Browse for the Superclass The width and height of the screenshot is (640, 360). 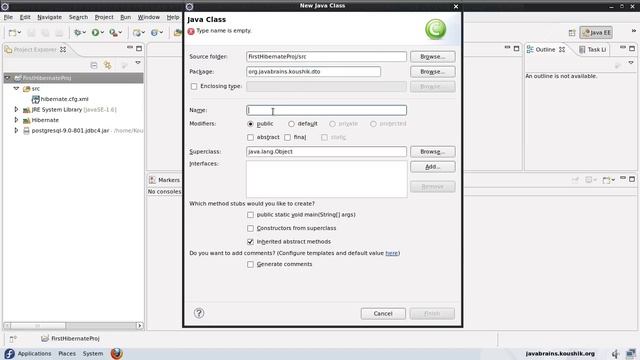point(433,152)
